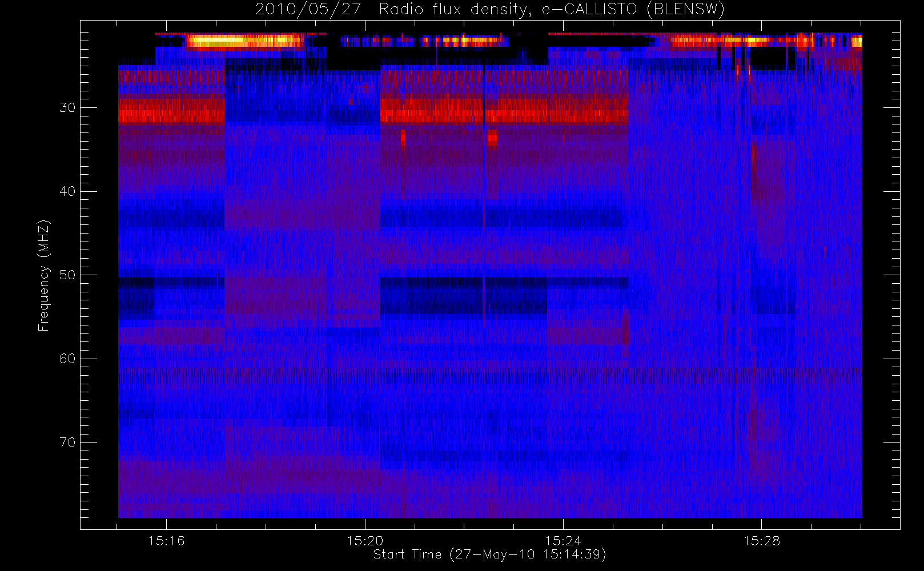The height and width of the screenshot is (571, 924).
Task: Click the "Start Time (27-May-10 15:14:39)" label
Action: [489, 554]
